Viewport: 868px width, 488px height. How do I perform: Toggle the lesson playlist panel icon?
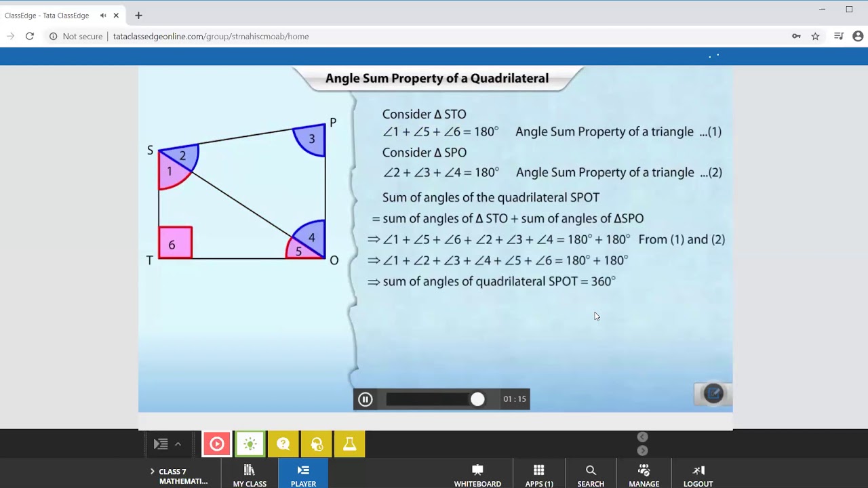161,444
